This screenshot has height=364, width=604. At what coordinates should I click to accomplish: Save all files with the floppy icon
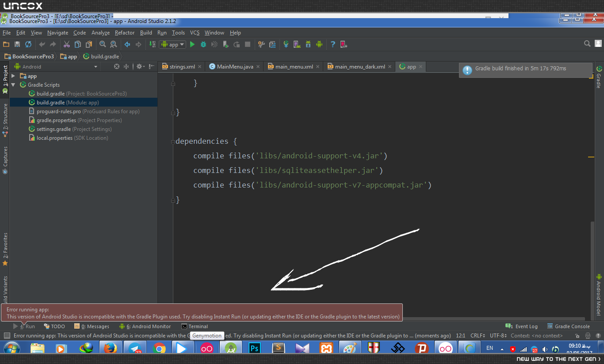(x=17, y=44)
